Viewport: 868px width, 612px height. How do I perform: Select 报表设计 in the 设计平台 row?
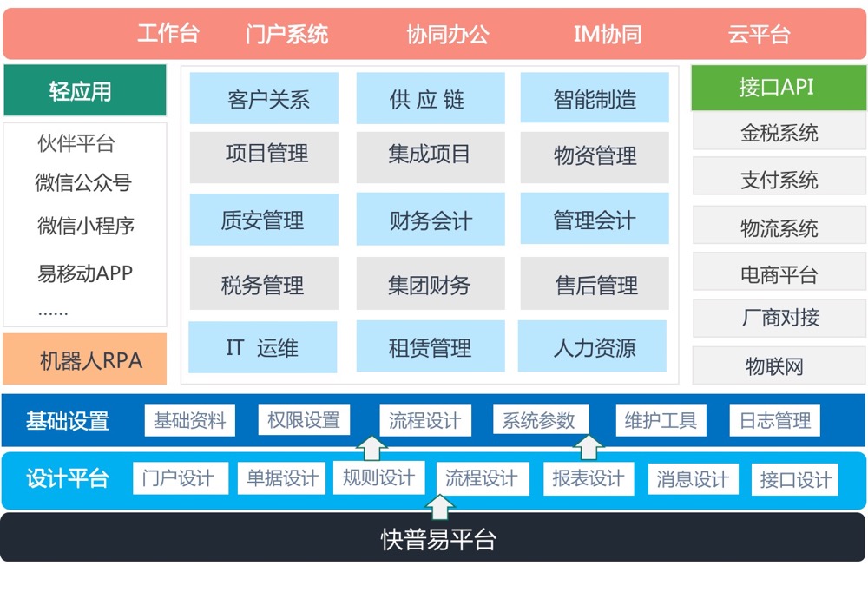tap(588, 478)
